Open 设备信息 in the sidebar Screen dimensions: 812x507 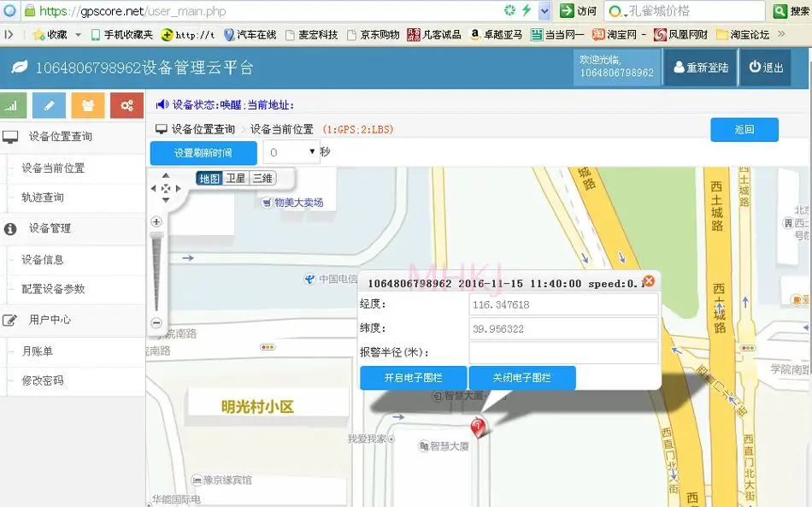(x=43, y=259)
